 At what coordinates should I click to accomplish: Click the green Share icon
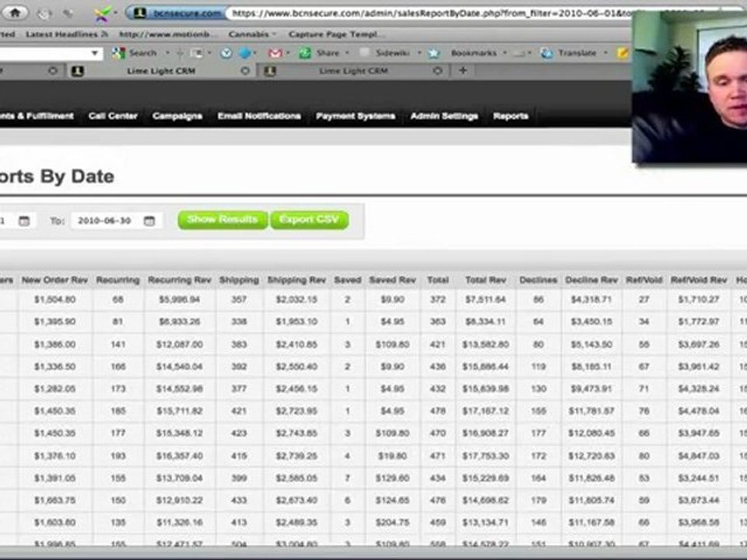pos(305,53)
